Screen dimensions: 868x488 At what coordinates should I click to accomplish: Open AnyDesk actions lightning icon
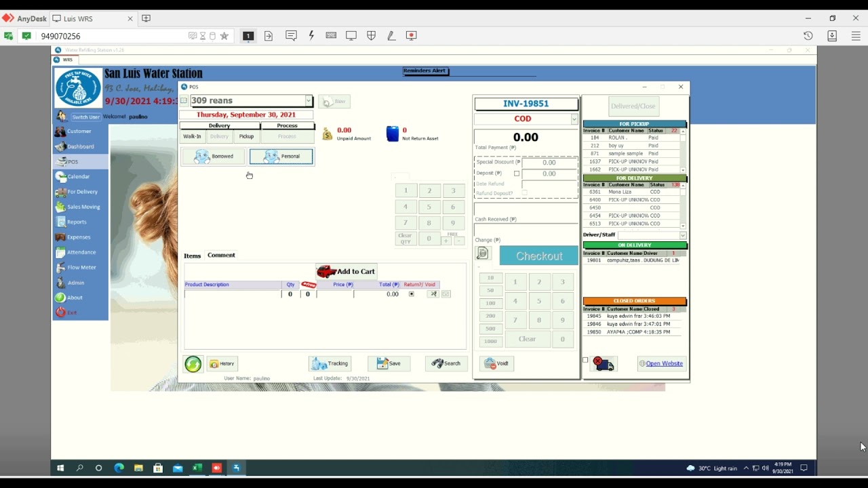click(311, 36)
